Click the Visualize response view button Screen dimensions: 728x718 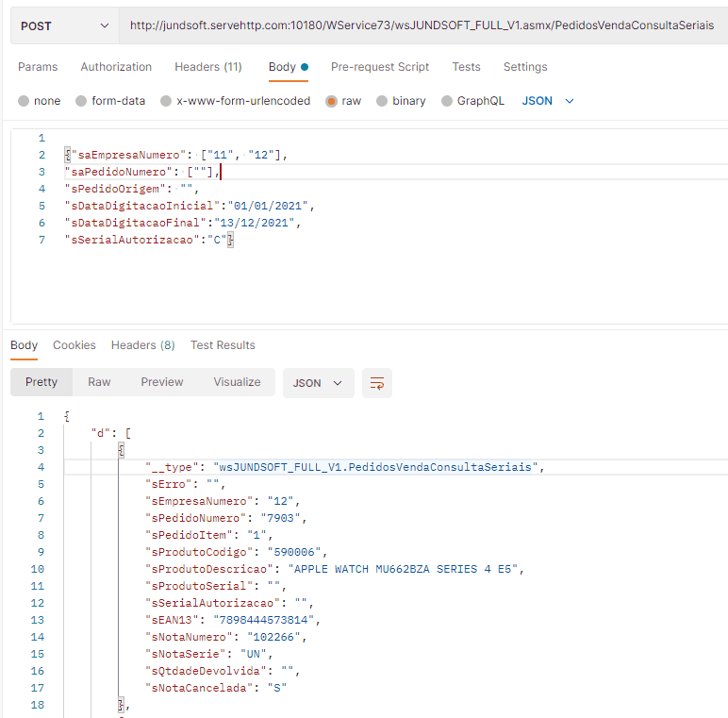(x=237, y=382)
